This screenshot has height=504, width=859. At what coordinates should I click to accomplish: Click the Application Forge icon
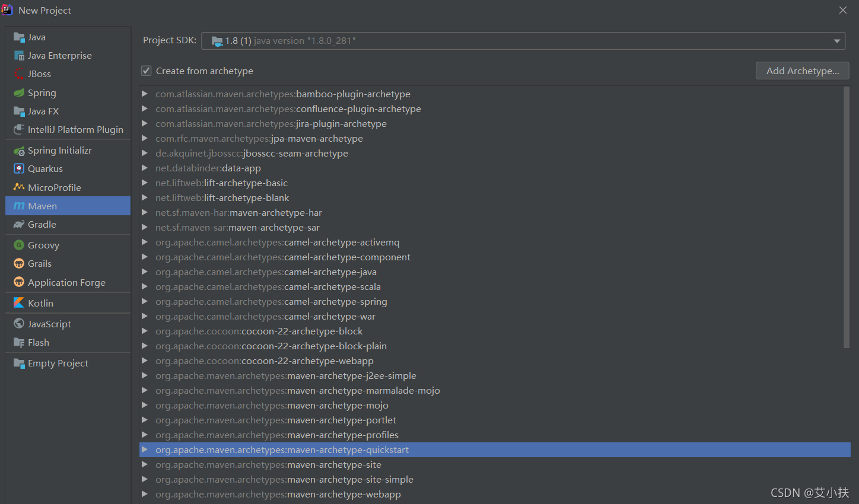[x=19, y=282]
